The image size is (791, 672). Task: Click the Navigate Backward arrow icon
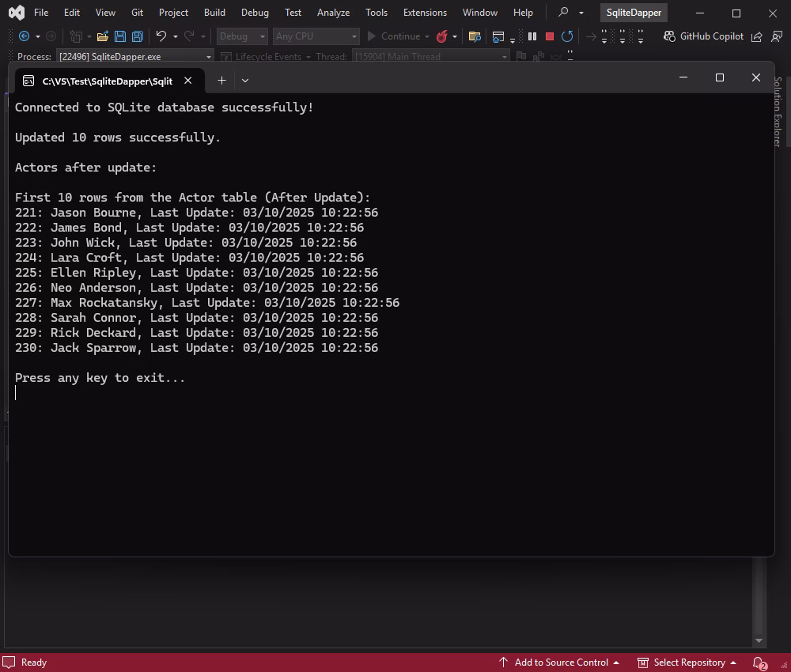click(23, 36)
